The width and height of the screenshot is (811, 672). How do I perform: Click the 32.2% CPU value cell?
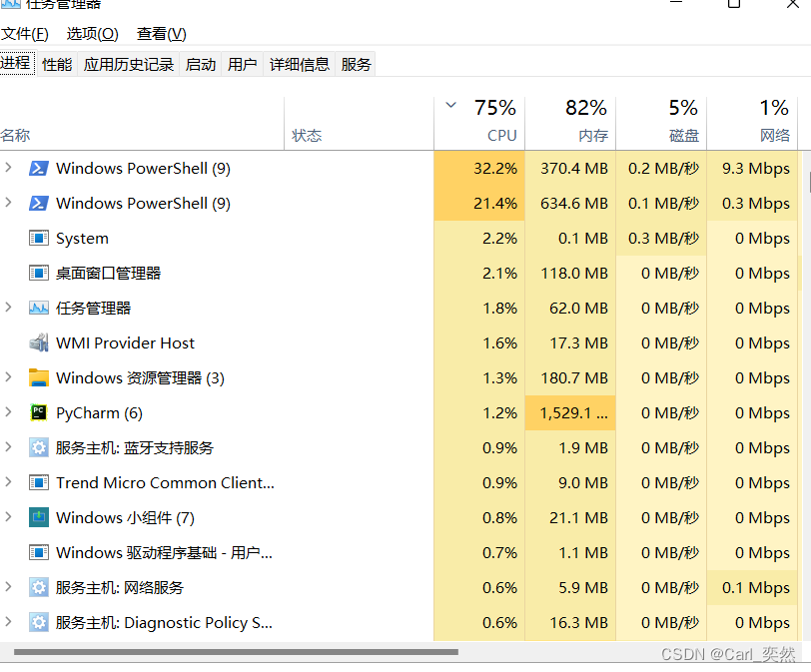[479, 169]
